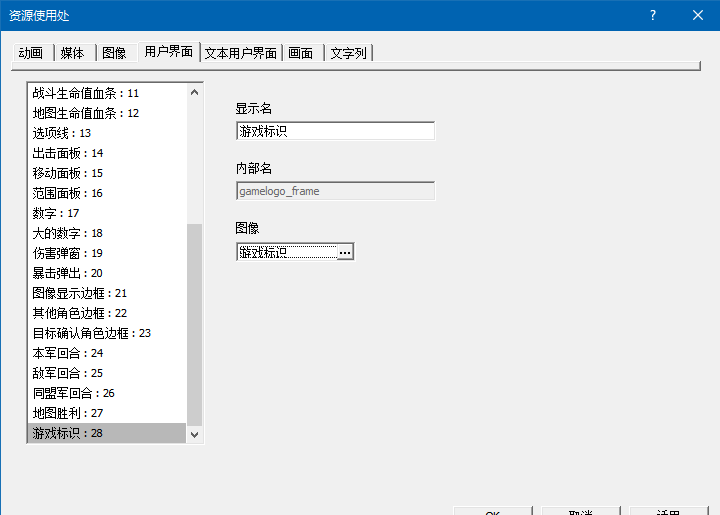The width and height of the screenshot is (720, 515).
Task: Select list item 地图胜利 : 27
Action: 107,413
